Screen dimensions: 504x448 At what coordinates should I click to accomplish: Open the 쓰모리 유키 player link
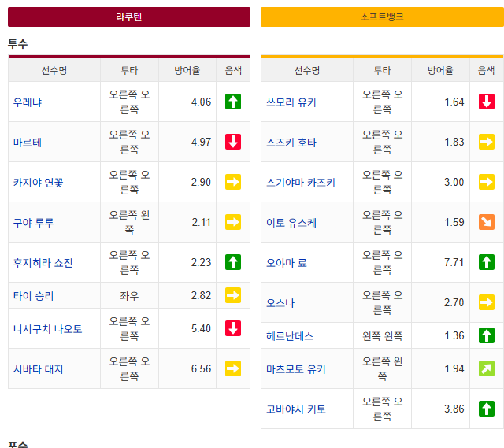pyautogui.click(x=291, y=102)
